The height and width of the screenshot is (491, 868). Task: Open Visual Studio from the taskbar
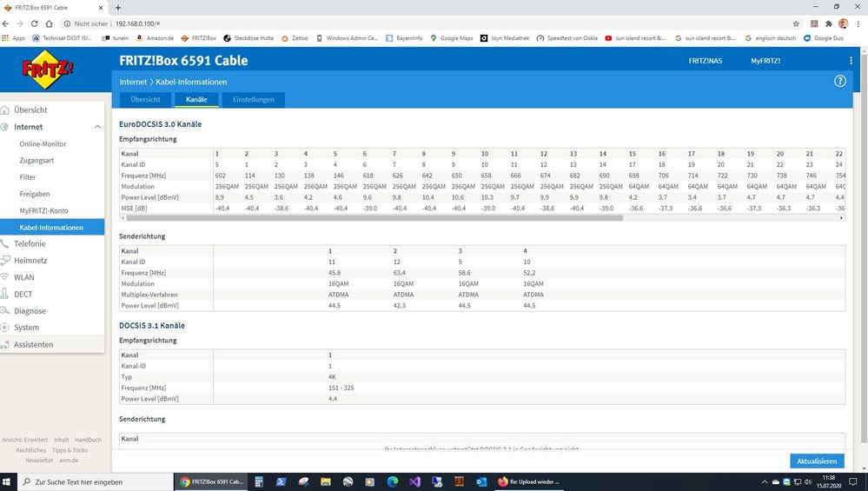[x=414, y=481]
